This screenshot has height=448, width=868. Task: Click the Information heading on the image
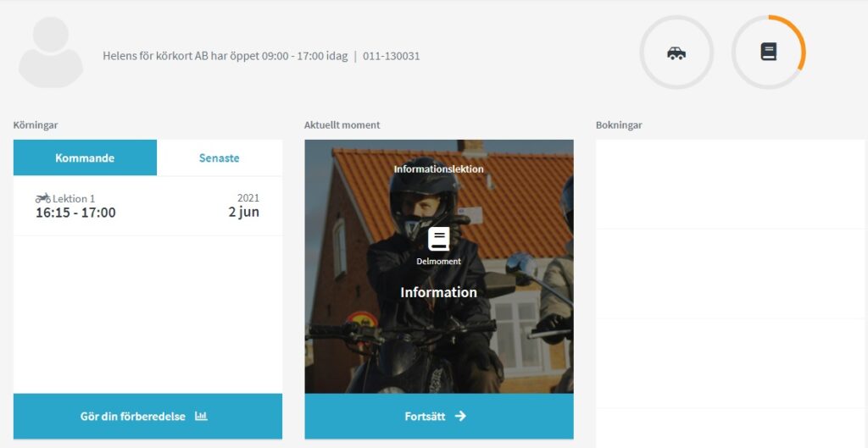tap(438, 292)
